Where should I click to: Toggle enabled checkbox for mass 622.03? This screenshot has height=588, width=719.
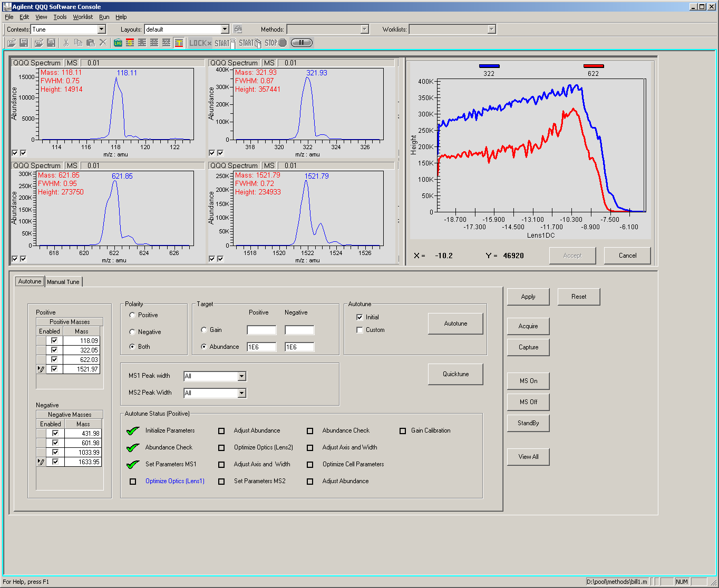coord(54,359)
